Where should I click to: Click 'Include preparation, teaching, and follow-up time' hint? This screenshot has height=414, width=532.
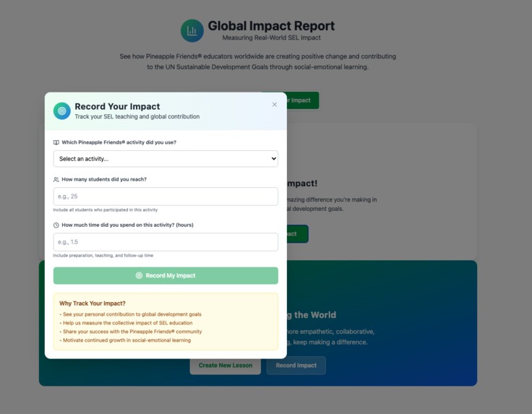pos(103,255)
